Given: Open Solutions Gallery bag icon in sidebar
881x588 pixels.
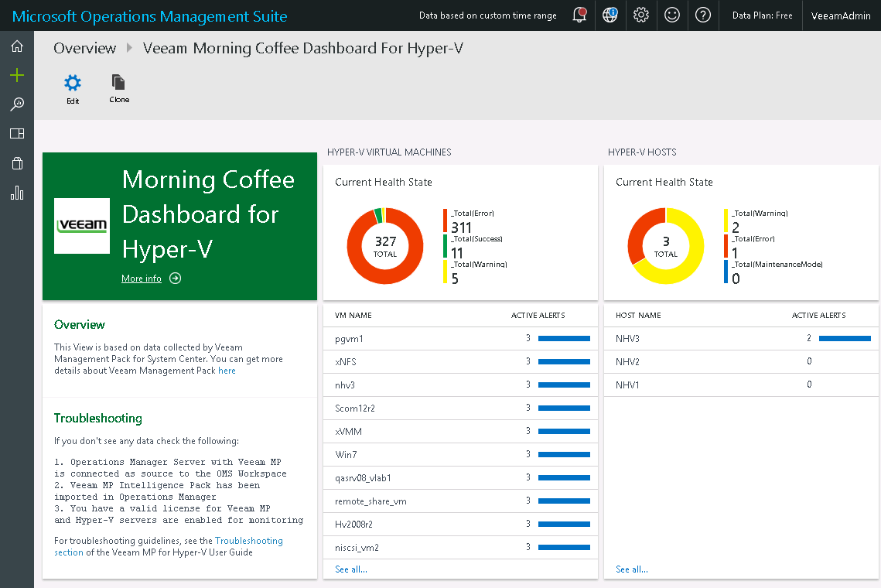Looking at the screenshot, I should click(x=17, y=163).
